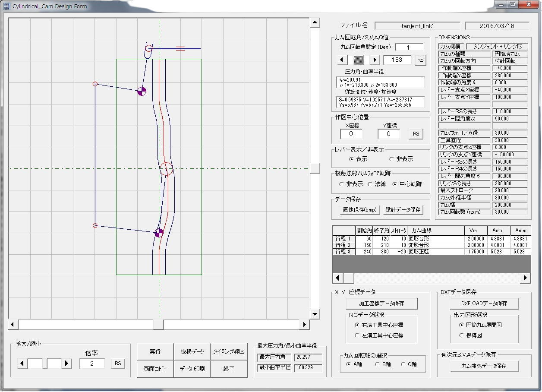542x392 pixels.
Task: Click the cam rotation angle left arrow
Action: (x=341, y=60)
